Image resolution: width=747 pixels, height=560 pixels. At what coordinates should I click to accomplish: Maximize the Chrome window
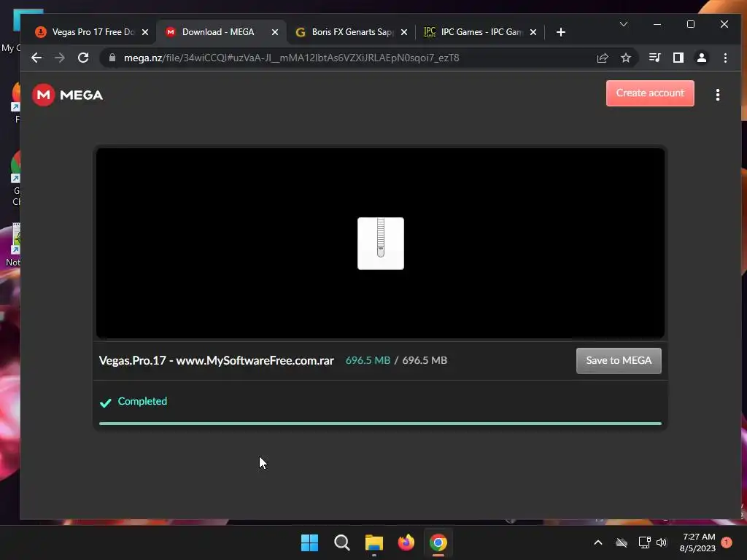pyautogui.click(x=690, y=24)
